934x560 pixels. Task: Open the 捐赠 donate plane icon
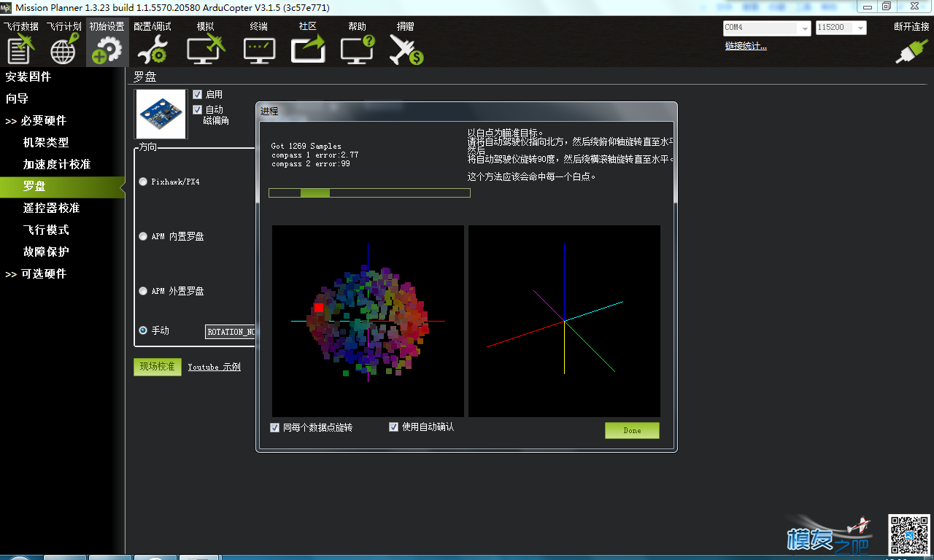(x=406, y=42)
